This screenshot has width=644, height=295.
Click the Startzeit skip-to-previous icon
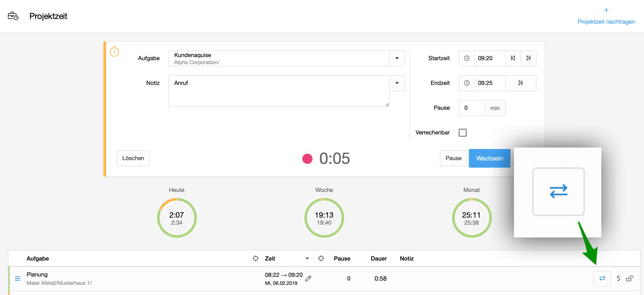[513, 58]
